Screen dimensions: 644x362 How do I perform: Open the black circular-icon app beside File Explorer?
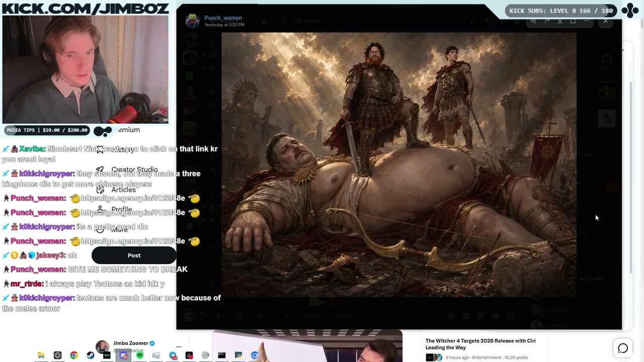[x=57, y=355]
